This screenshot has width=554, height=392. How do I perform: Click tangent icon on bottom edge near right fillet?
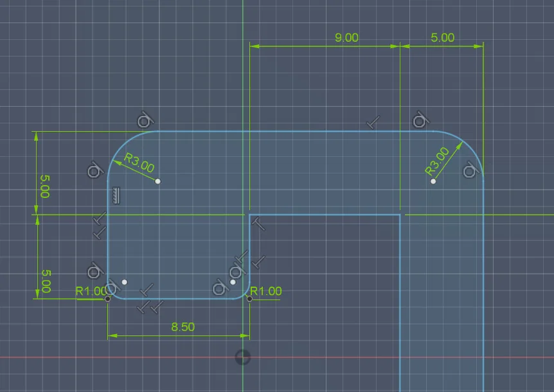coord(220,287)
